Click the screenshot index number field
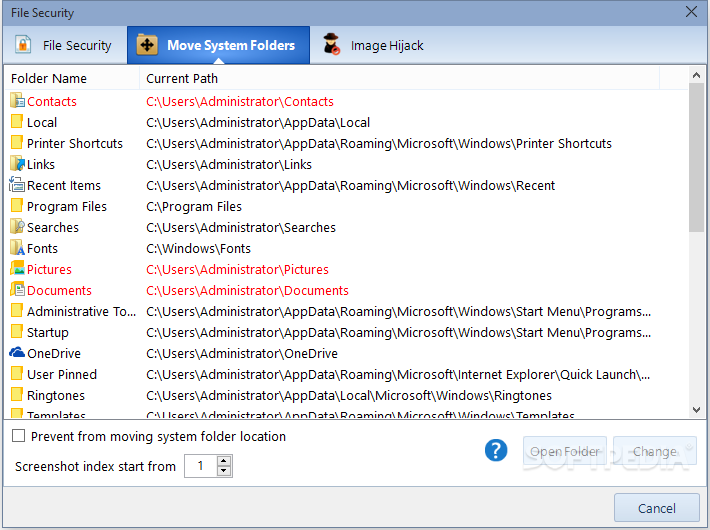Viewport: 710px width, 530px height. [201, 466]
